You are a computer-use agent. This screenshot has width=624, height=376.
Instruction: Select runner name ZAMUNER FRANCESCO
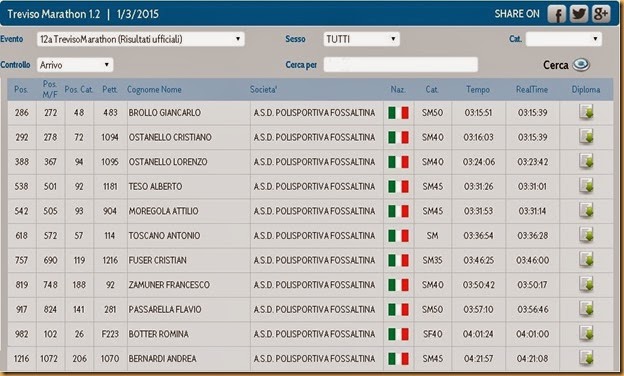(169, 285)
